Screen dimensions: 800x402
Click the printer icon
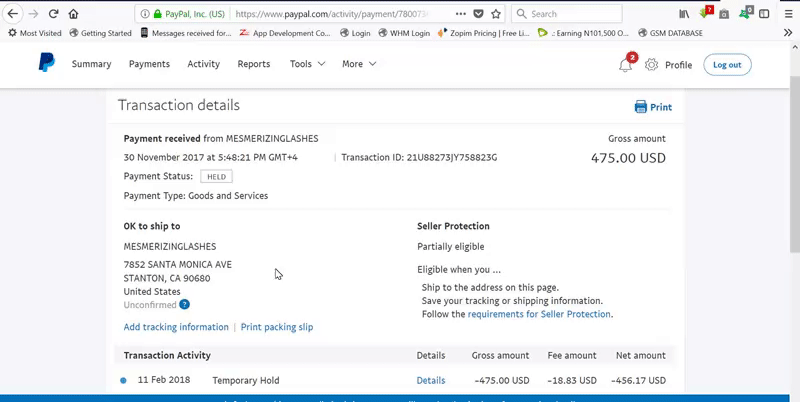coord(640,107)
